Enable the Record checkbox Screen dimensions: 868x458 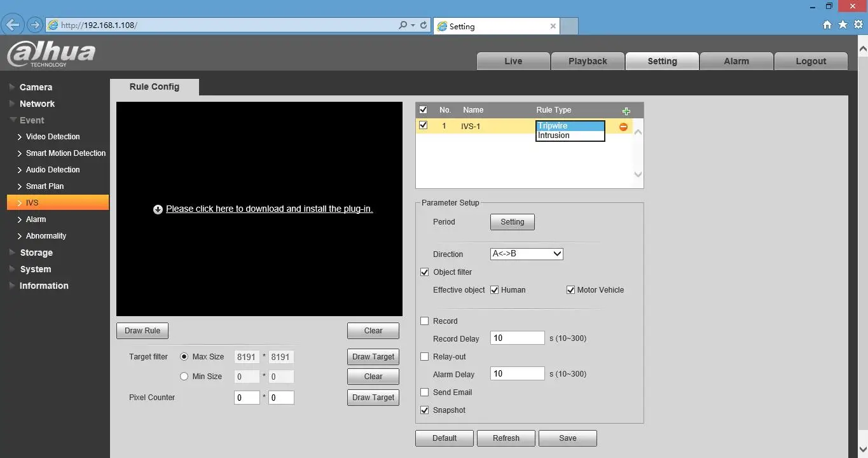click(x=425, y=321)
